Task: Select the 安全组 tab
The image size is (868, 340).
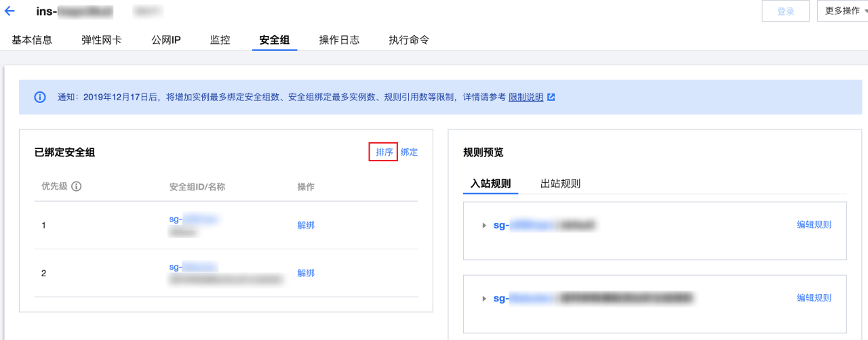Action: (x=275, y=40)
